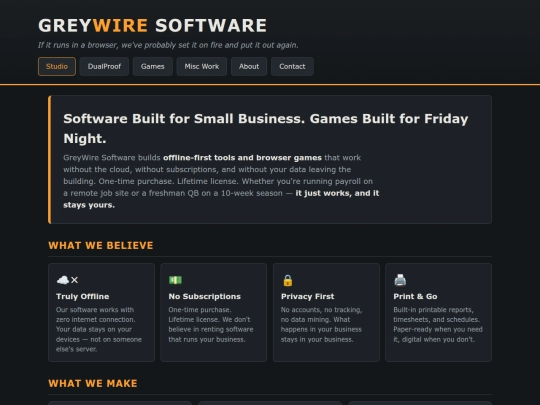Click the hero headline about Small Business
This screenshot has width=540, height=405.
tap(266, 128)
